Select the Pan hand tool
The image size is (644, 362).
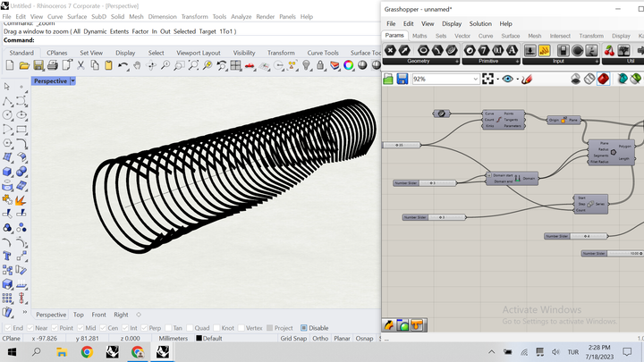(137, 65)
